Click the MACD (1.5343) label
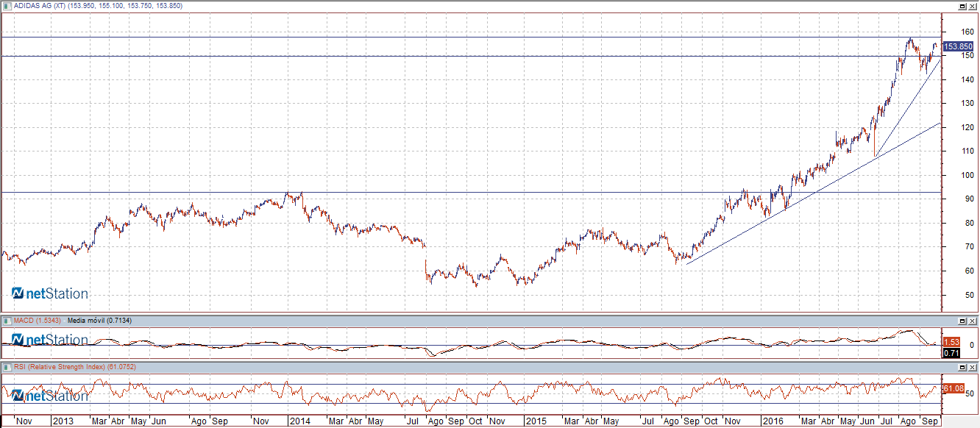This screenshot has height=428, width=980. (x=38, y=321)
